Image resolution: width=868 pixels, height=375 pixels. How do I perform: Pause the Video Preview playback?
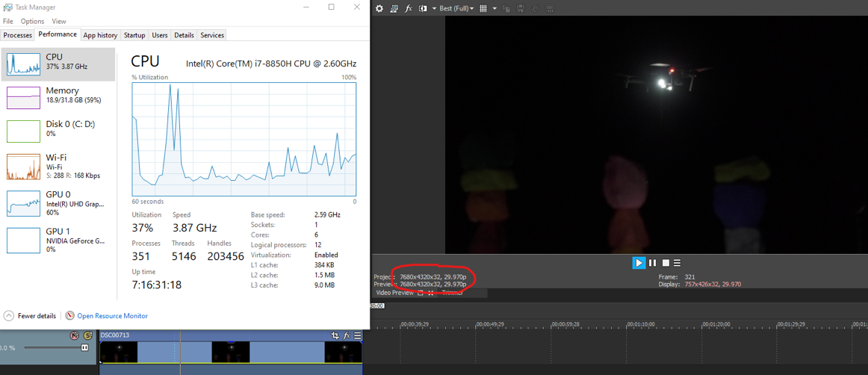coord(653,263)
